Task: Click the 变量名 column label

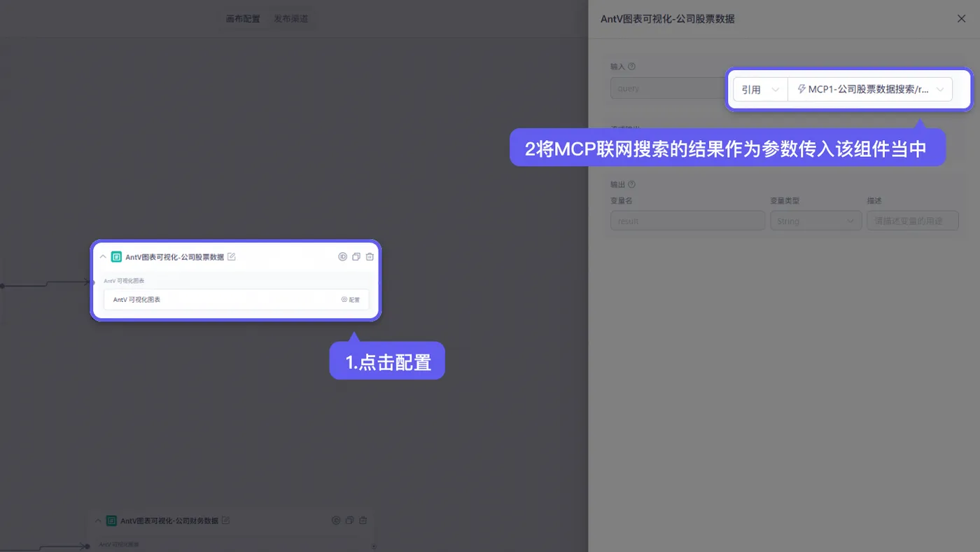Action: 622,201
